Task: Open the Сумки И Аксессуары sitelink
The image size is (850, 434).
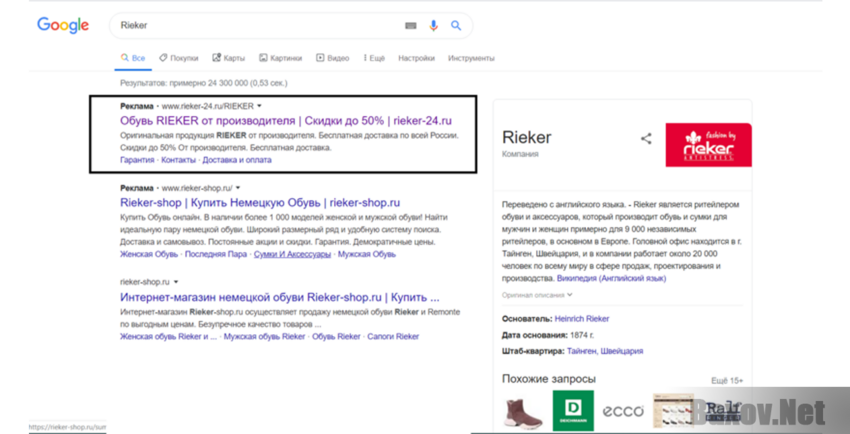Action: click(292, 254)
